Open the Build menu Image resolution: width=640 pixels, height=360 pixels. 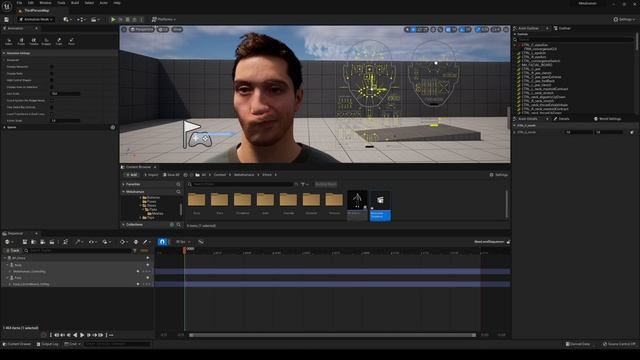coord(75,3)
